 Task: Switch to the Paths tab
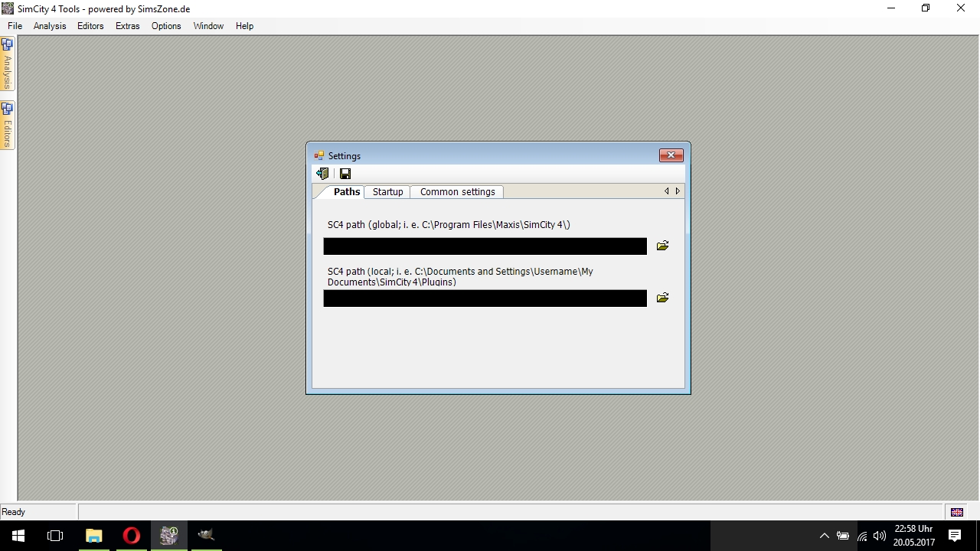point(346,192)
